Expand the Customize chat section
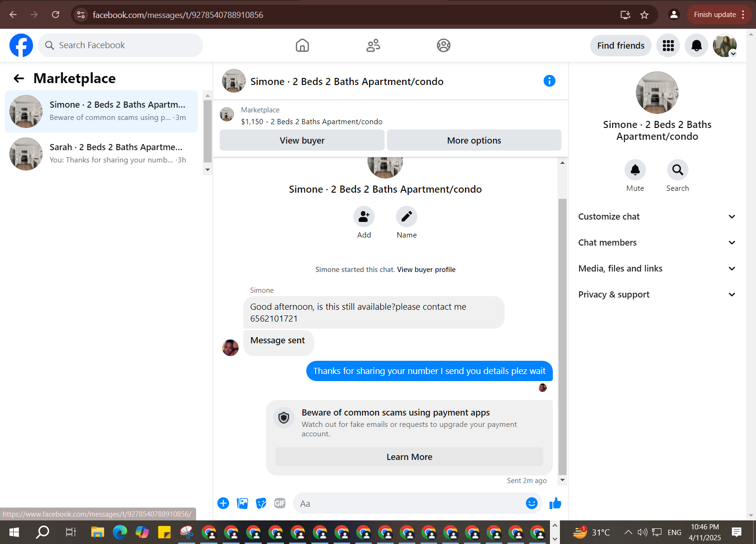The height and width of the screenshot is (544, 756). click(657, 217)
